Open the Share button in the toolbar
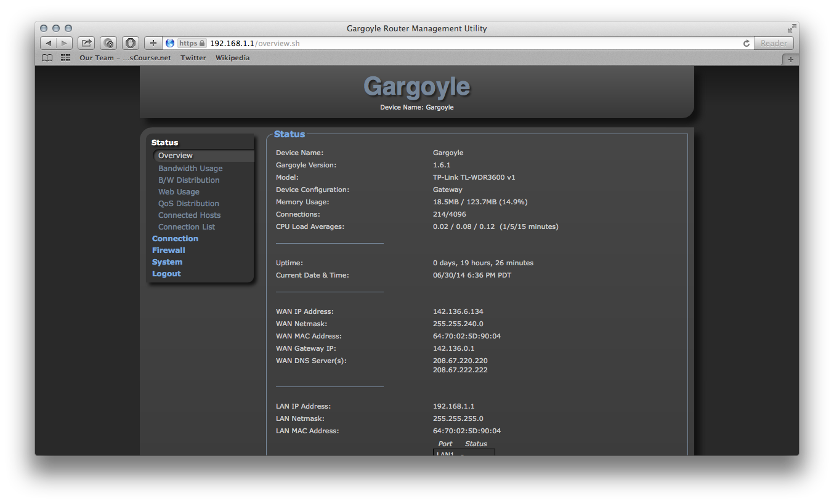The width and height of the screenshot is (834, 504). coord(86,43)
